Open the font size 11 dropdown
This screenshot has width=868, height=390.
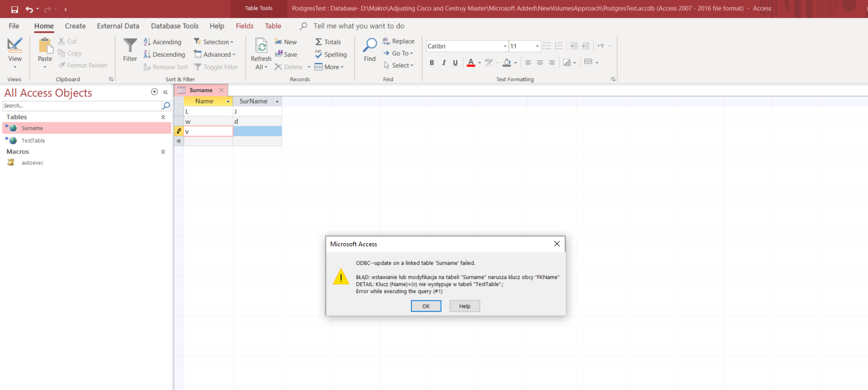coord(537,46)
